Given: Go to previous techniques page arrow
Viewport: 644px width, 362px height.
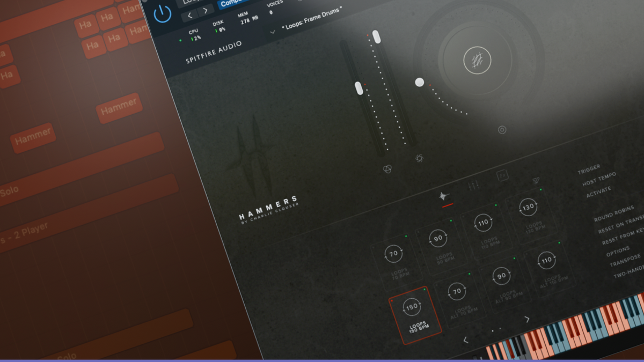Looking at the screenshot, I should click(x=465, y=340).
